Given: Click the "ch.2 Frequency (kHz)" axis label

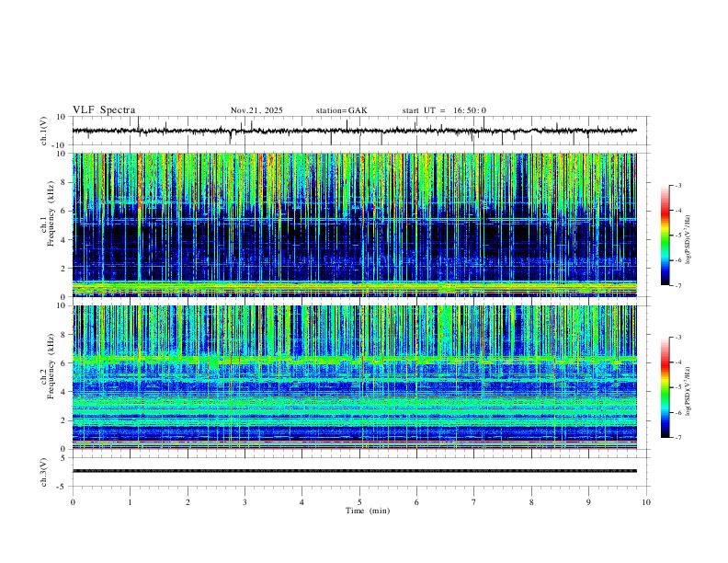Looking at the screenshot, I should click(48, 366).
